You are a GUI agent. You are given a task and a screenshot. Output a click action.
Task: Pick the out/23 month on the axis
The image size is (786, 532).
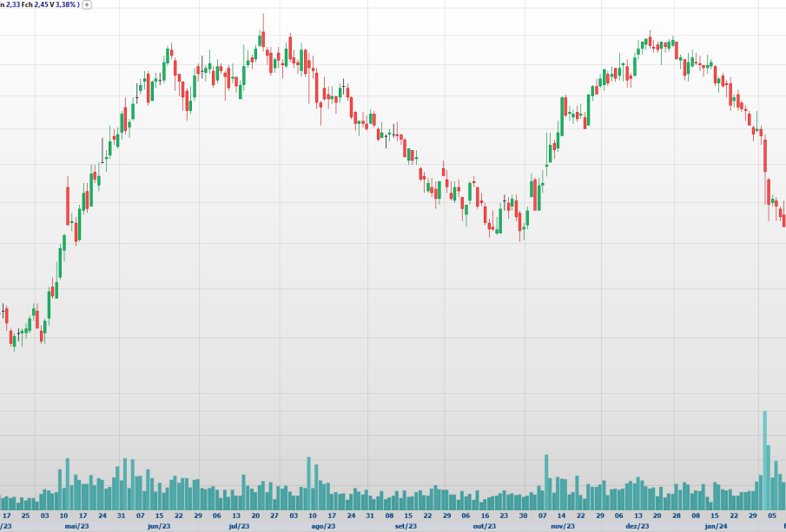tap(484, 526)
